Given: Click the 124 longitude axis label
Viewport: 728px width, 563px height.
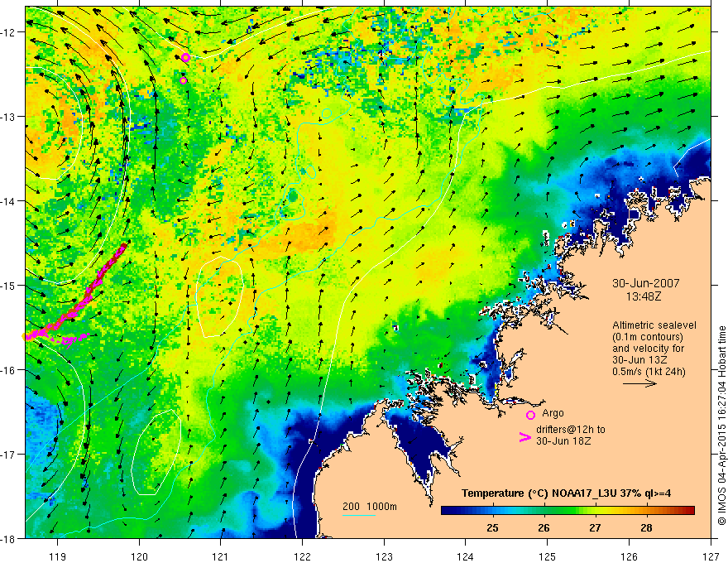Looking at the screenshot, I should click(466, 556).
